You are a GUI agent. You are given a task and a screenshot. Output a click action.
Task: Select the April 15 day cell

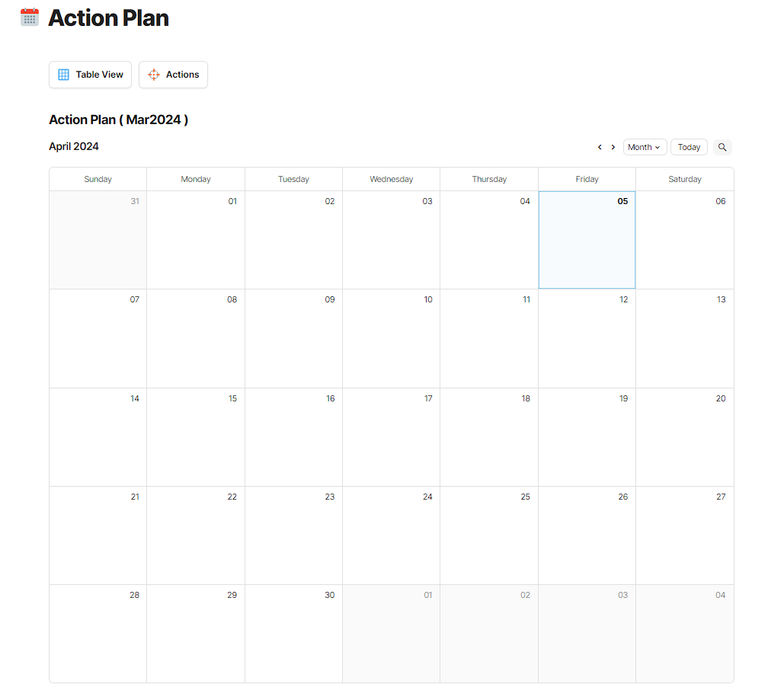(196, 437)
